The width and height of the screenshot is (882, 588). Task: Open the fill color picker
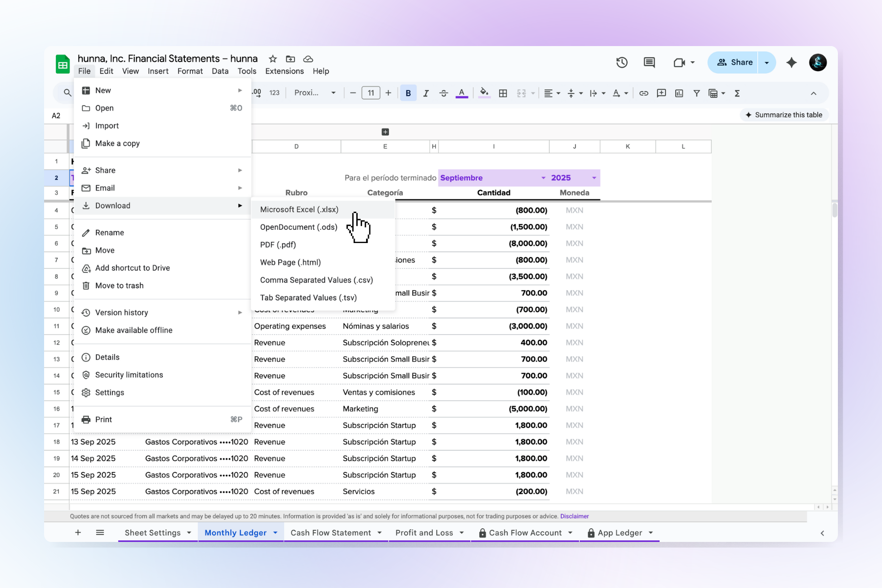[484, 93]
